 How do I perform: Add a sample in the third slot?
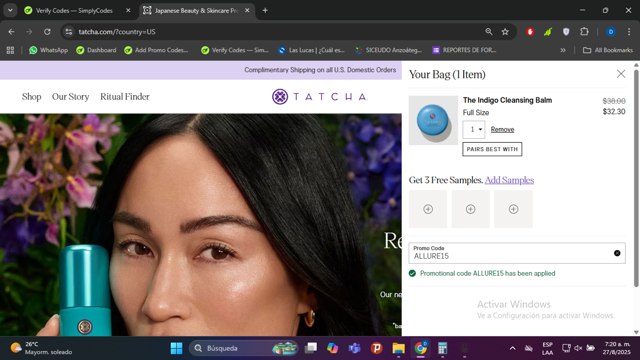coord(513,209)
